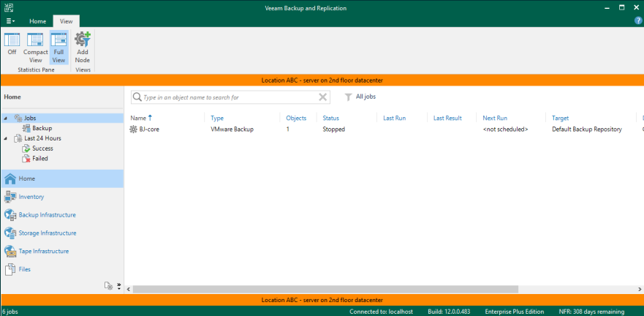
Task: Maximize the Veeam window
Action: tap(622, 7)
